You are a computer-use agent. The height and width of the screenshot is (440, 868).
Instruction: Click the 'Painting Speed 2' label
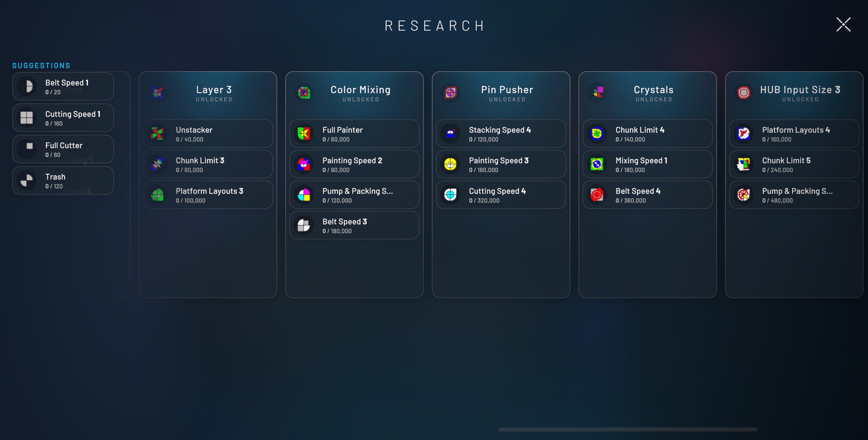coord(352,161)
